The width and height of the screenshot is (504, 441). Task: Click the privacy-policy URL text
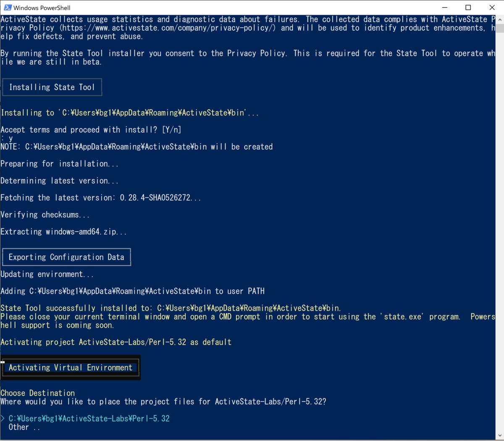[x=168, y=28]
